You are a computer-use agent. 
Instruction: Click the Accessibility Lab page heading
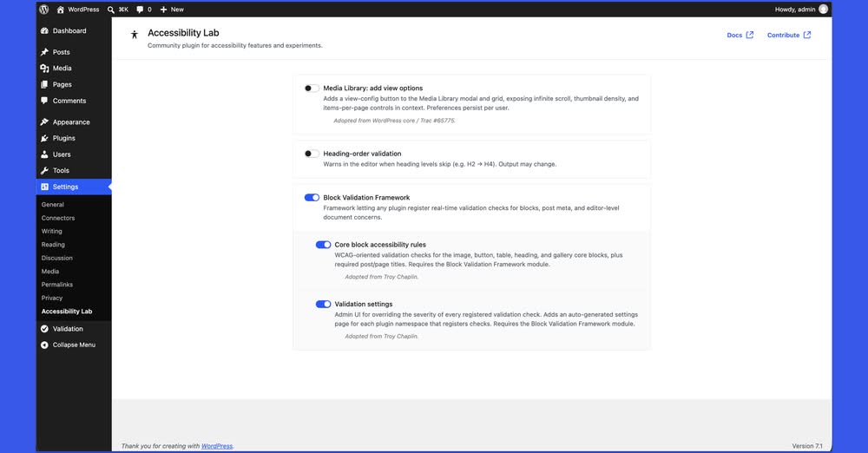(183, 33)
